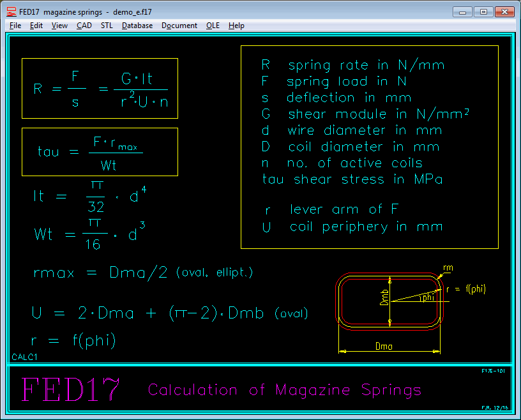521x420 pixels.
Task: Open the Database menu
Action: click(x=137, y=26)
